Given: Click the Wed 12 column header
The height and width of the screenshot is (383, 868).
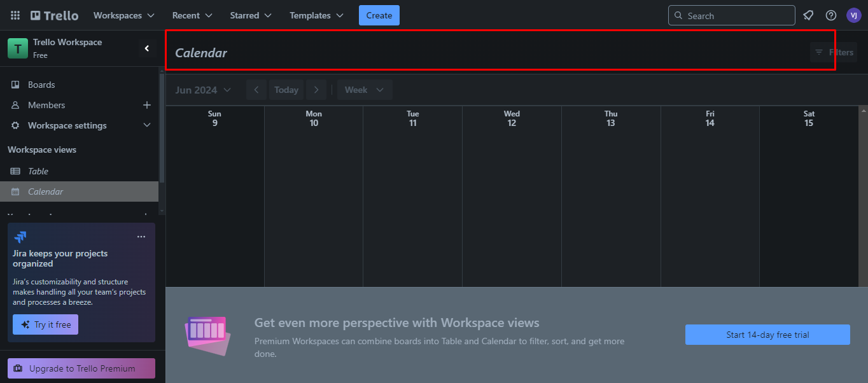Looking at the screenshot, I should tap(512, 118).
